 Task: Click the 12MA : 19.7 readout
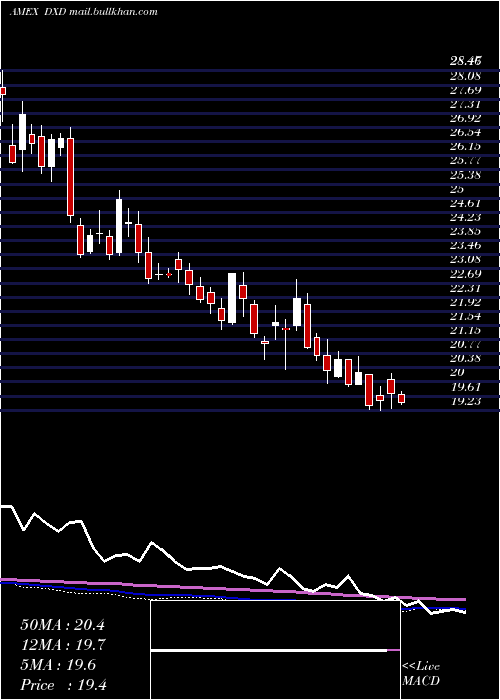tap(62, 645)
